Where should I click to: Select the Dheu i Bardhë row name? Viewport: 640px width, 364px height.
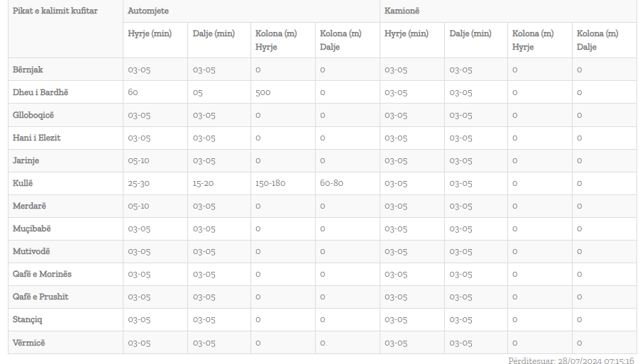coord(40,92)
